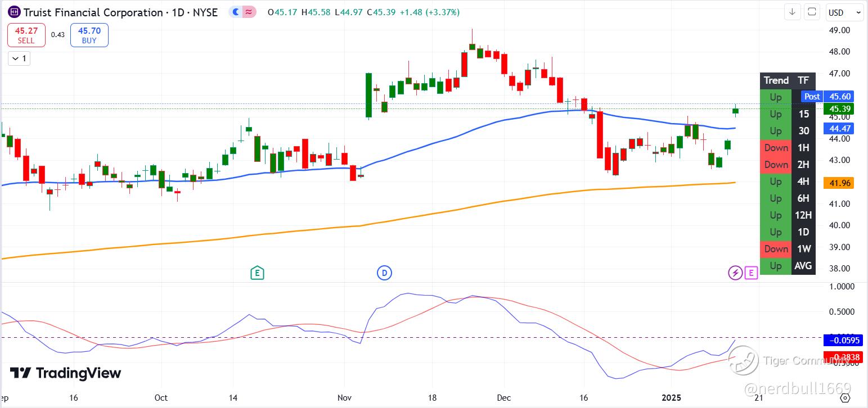
Task: Click the 1D timeframe row label
Action: click(804, 232)
